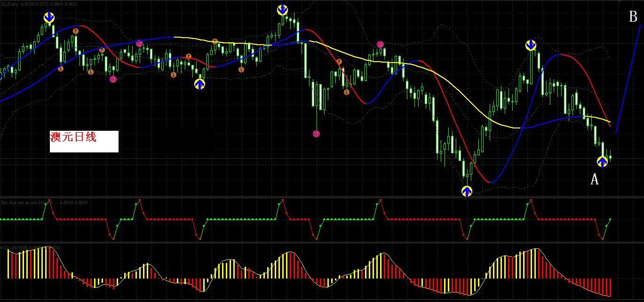
Task: Click the down-arrow sell signal at the far-left peak
Action: 49,18
